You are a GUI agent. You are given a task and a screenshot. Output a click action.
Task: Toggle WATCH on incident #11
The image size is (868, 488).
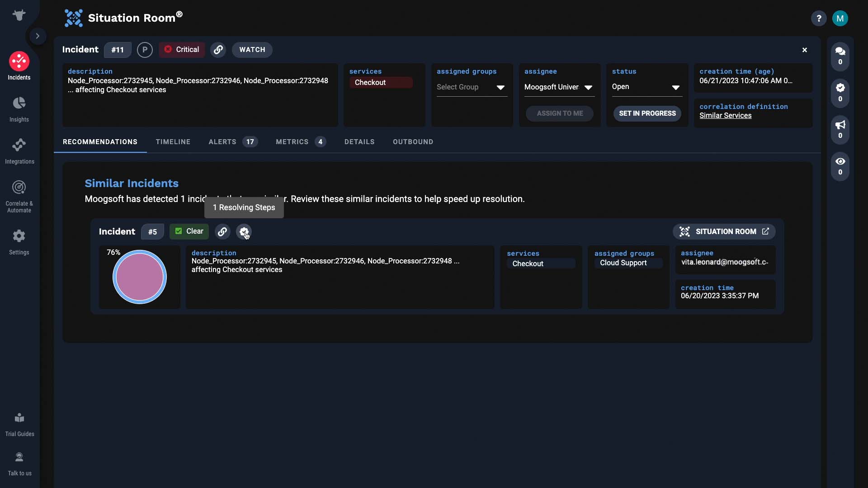pyautogui.click(x=252, y=50)
